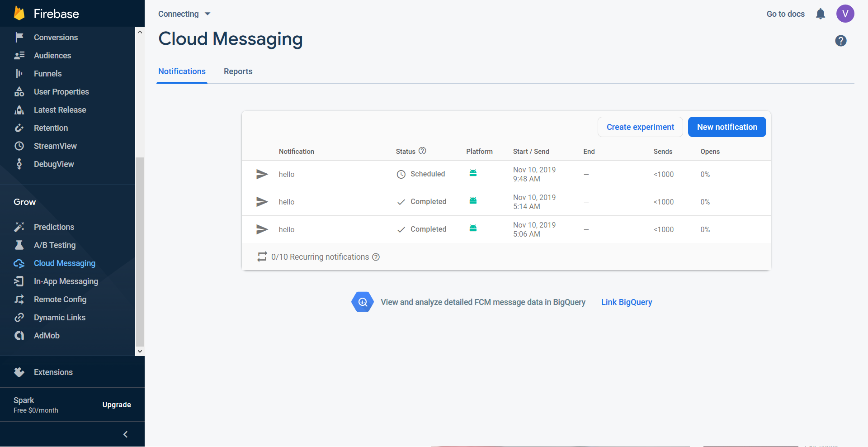Image resolution: width=868 pixels, height=447 pixels.
Task: Open the Funnels chart icon
Action: point(19,73)
